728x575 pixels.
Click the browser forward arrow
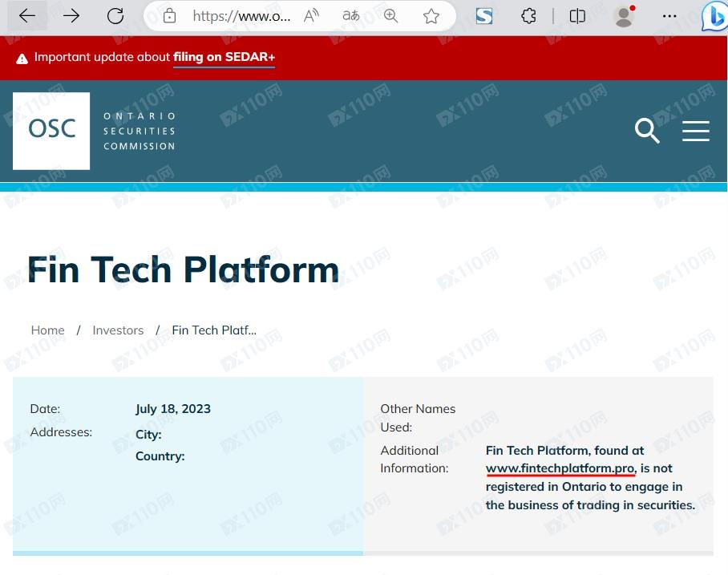71,16
